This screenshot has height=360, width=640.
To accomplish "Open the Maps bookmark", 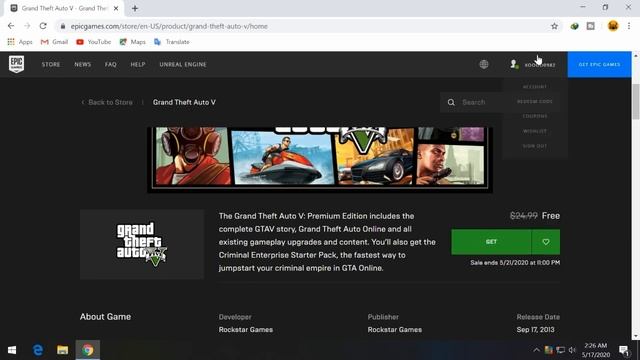I will point(132,42).
